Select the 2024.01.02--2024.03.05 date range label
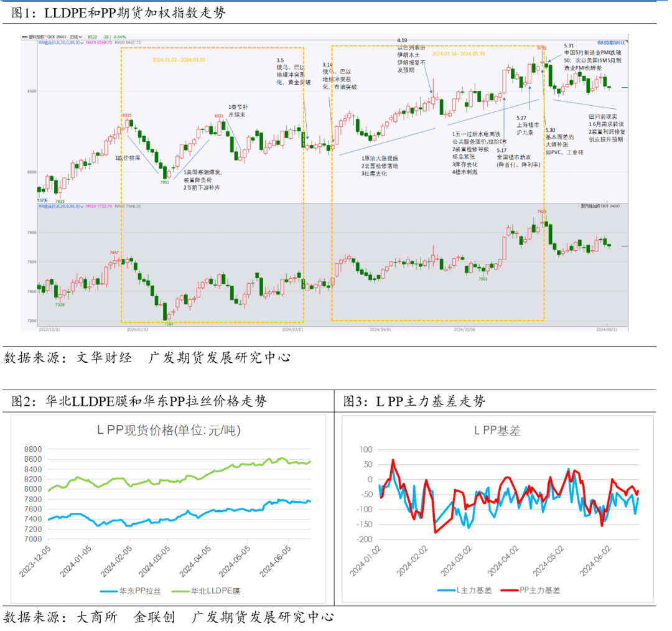Viewport: 672px width, 631px height. click(179, 60)
